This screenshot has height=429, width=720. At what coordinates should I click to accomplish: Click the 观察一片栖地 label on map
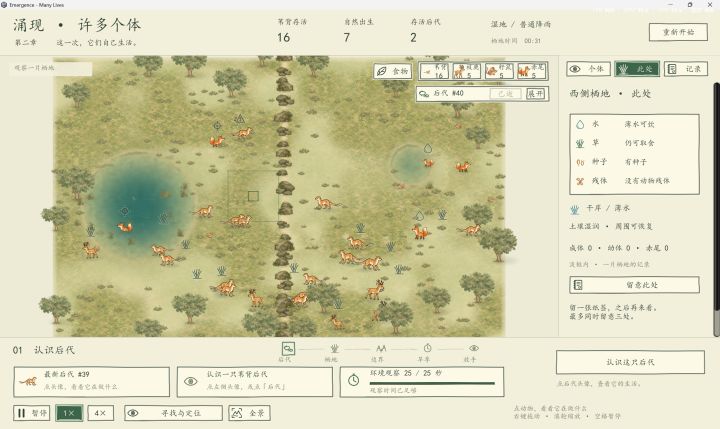(34, 68)
